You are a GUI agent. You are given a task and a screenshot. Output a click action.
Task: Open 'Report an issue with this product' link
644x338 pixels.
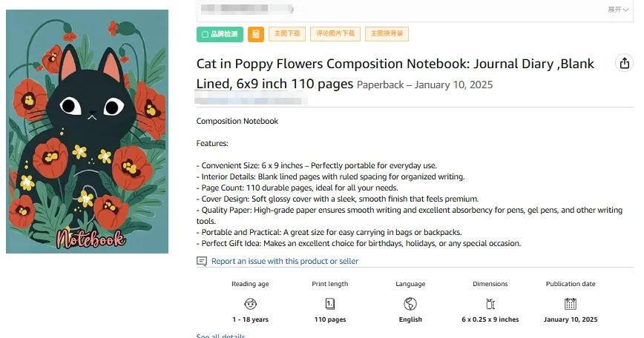coord(284,262)
